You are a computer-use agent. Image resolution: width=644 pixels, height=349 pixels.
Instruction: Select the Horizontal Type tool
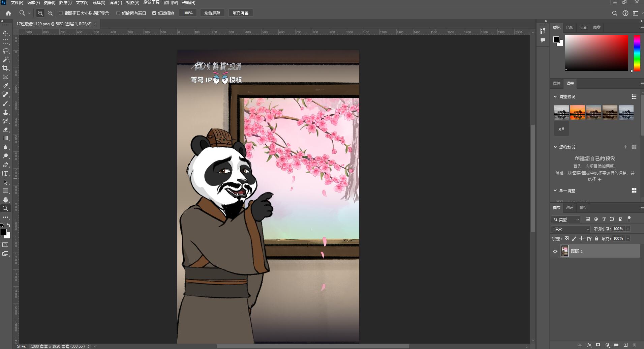[5, 173]
